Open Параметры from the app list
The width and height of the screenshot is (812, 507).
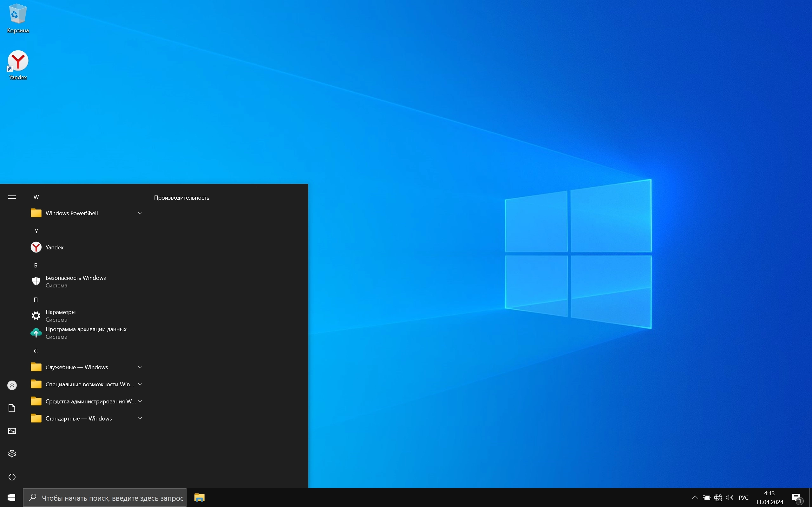click(60, 315)
